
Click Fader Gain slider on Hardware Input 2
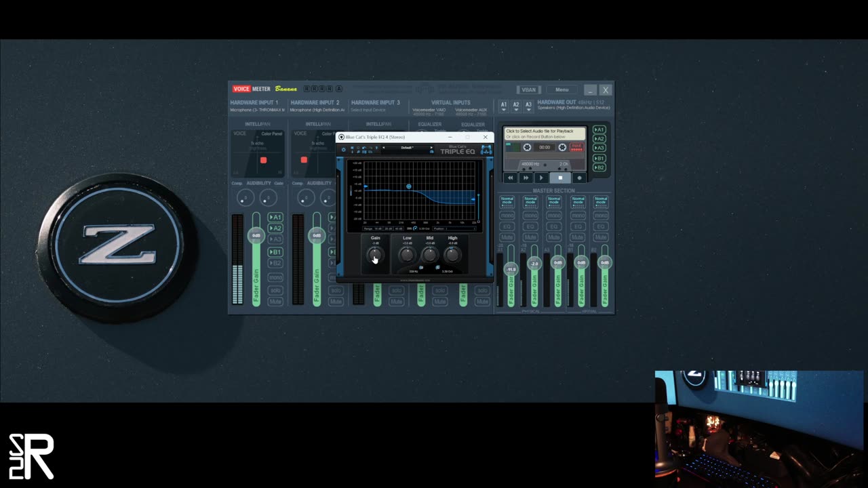point(317,236)
